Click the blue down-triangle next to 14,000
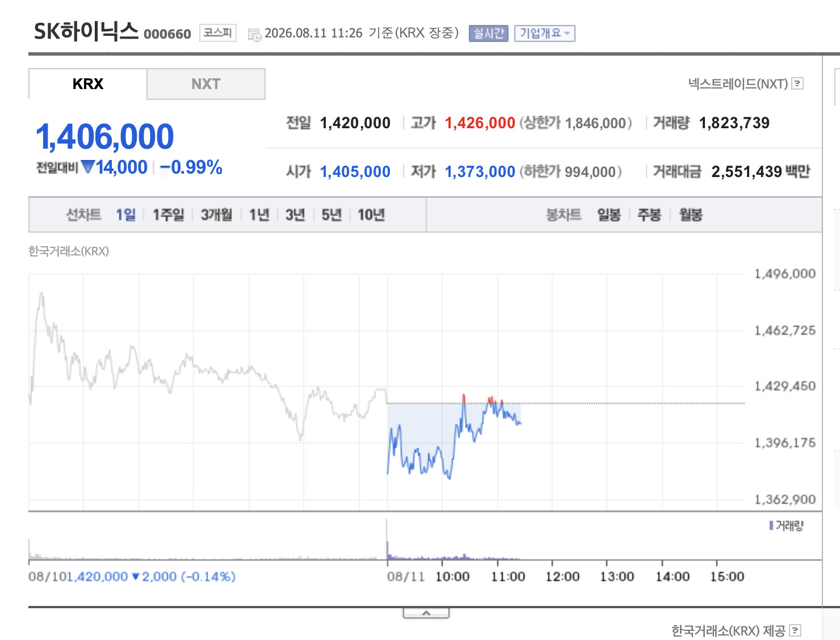The height and width of the screenshot is (640, 840). coord(87,167)
